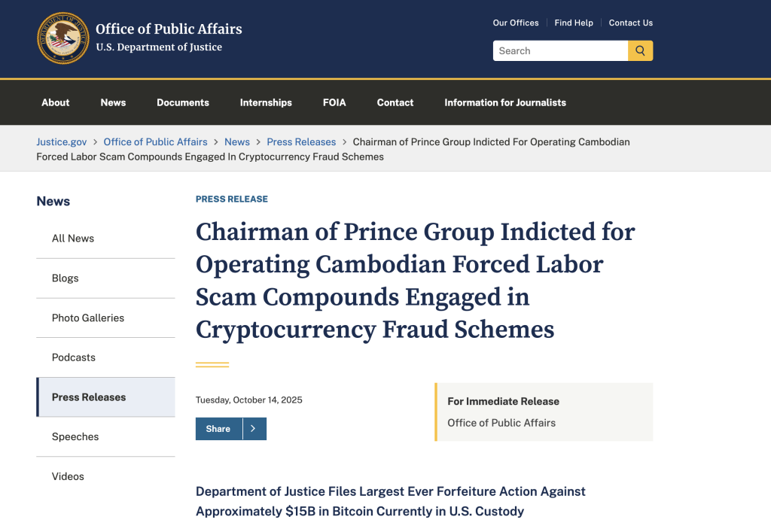Open the FOIA page
Image resolution: width=771 pixels, height=532 pixels.
point(334,102)
